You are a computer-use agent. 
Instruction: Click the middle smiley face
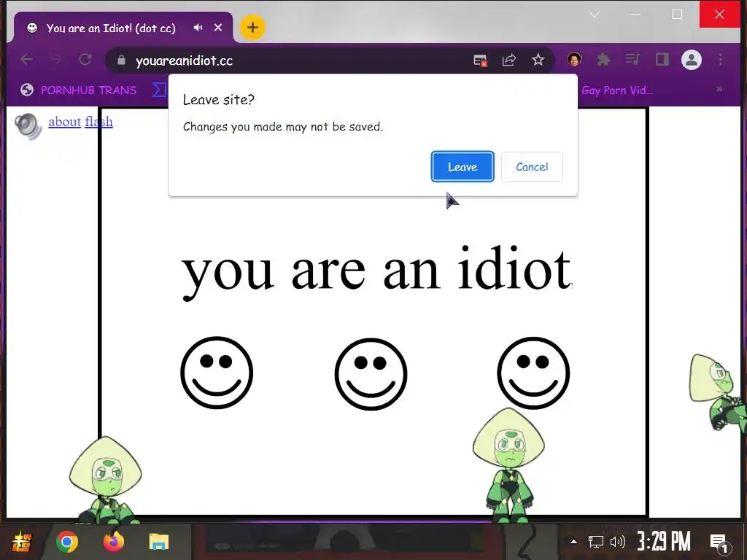click(x=371, y=374)
